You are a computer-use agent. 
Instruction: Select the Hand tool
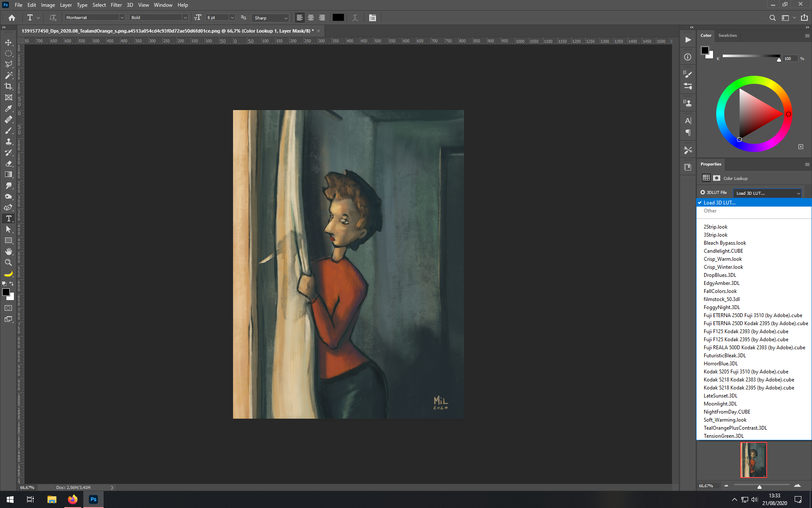click(x=8, y=251)
